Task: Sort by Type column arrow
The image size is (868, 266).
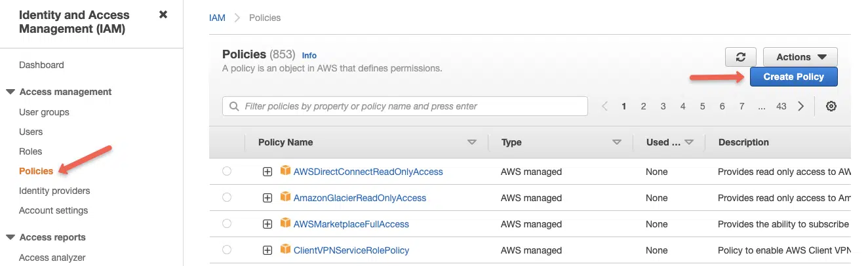Action: tap(616, 142)
